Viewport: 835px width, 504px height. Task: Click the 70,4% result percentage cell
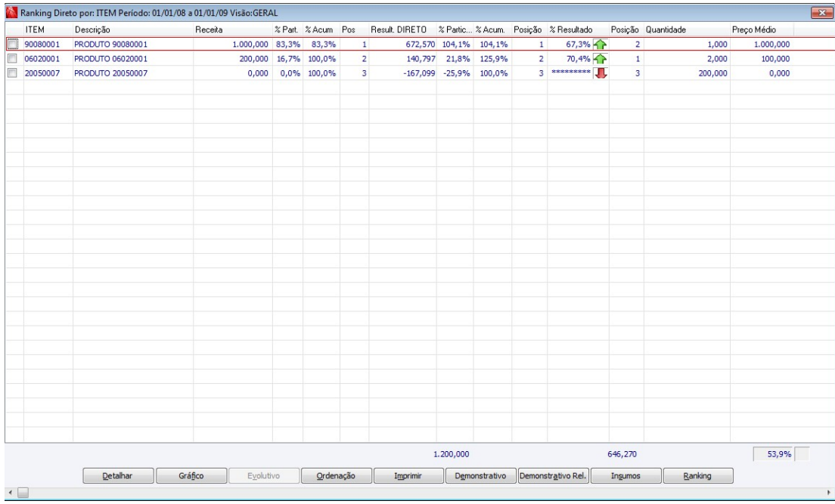578,58
